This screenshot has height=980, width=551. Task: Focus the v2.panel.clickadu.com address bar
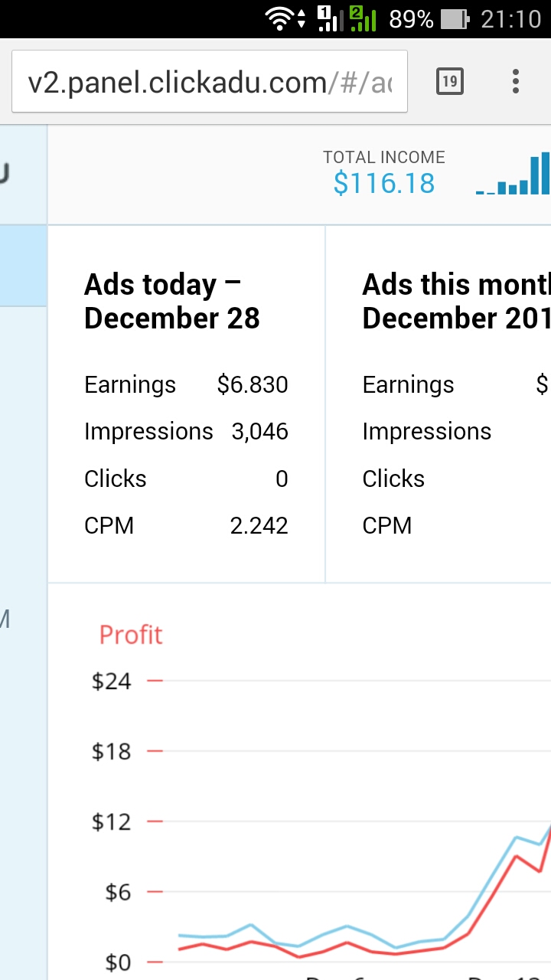point(209,82)
